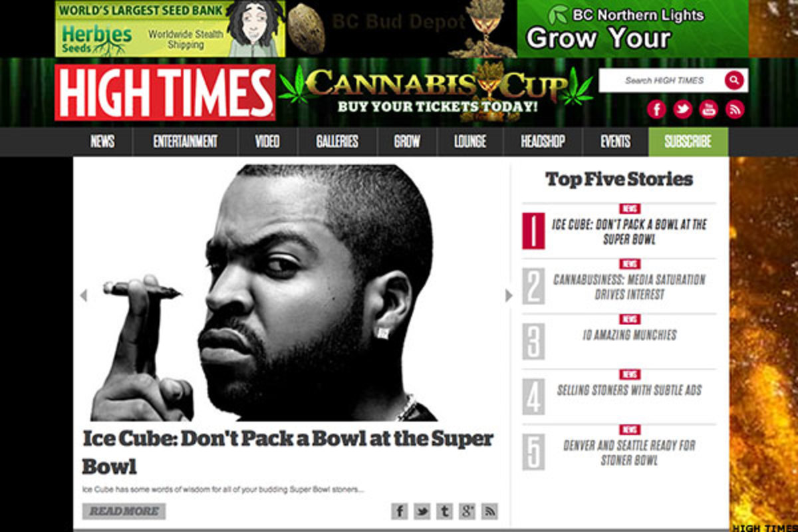
Task: Open story 3: 10 Amazing Munchies
Action: [629, 335]
